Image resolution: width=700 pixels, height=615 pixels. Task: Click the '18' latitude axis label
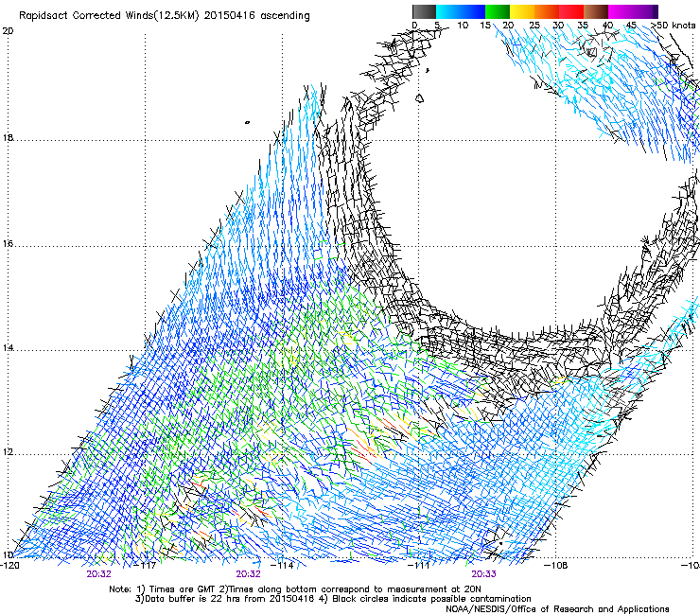click(8, 137)
